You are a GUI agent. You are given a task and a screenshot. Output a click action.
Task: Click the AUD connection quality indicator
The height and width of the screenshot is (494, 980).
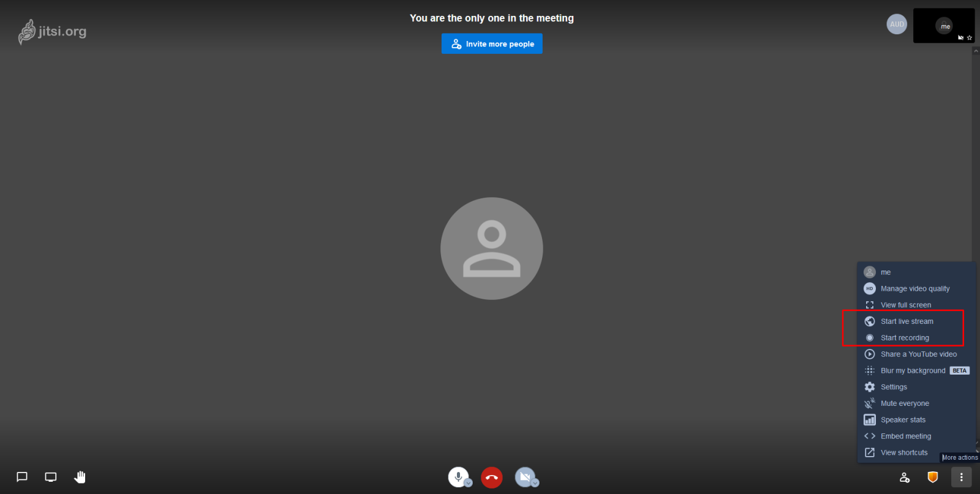coord(897,24)
